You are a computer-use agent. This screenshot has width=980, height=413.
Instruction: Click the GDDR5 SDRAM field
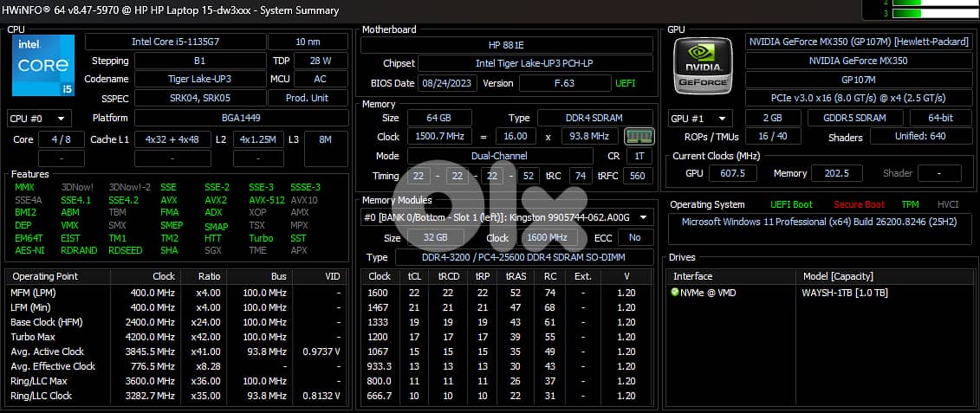pos(855,118)
